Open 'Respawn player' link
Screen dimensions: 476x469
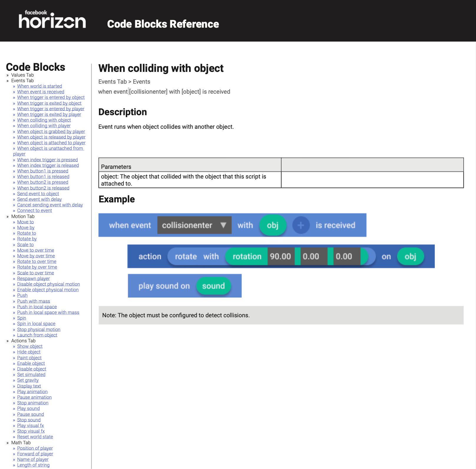[x=33, y=278]
